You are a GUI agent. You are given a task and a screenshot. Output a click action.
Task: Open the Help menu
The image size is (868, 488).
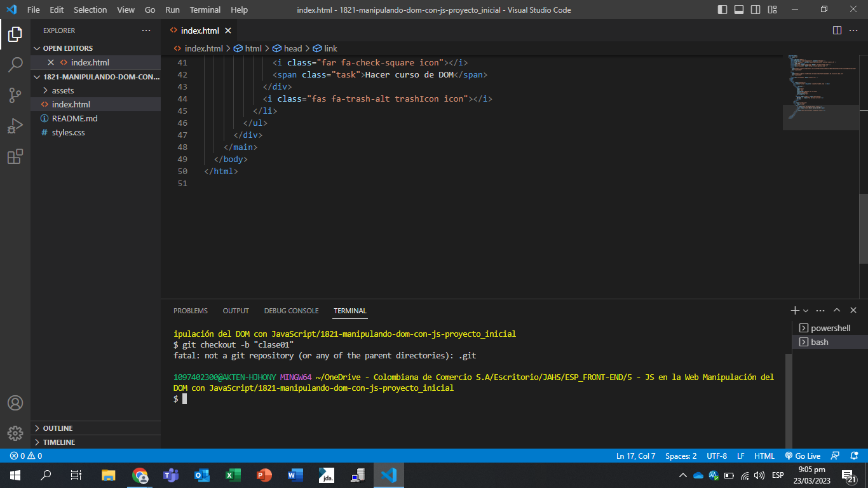click(x=239, y=10)
